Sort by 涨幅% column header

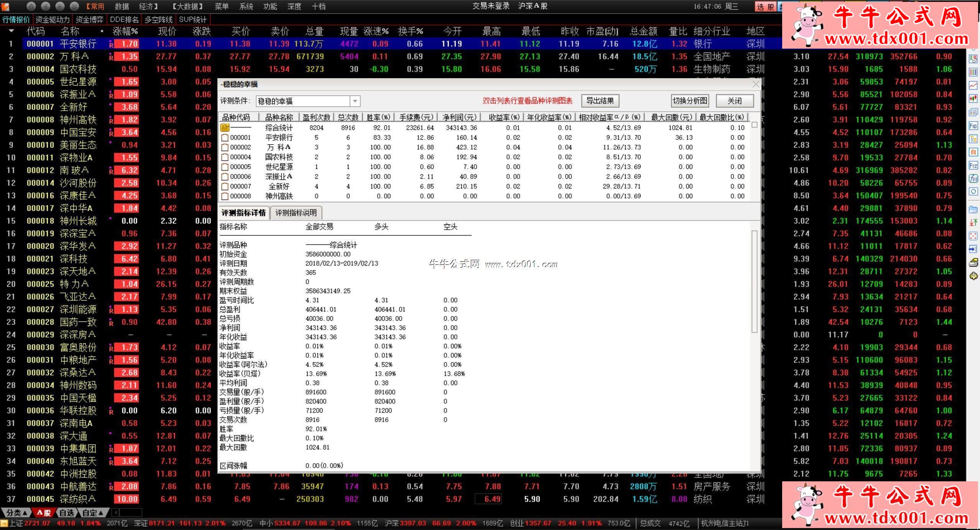(125, 31)
